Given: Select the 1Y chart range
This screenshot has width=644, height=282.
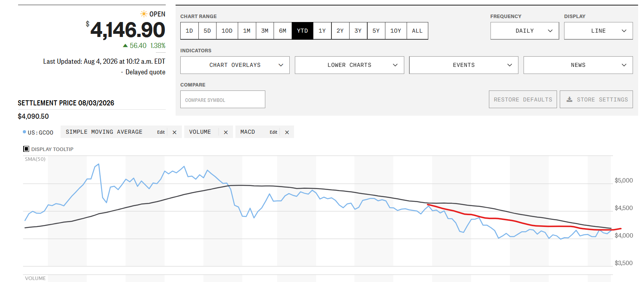Looking at the screenshot, I should (322, 31).
